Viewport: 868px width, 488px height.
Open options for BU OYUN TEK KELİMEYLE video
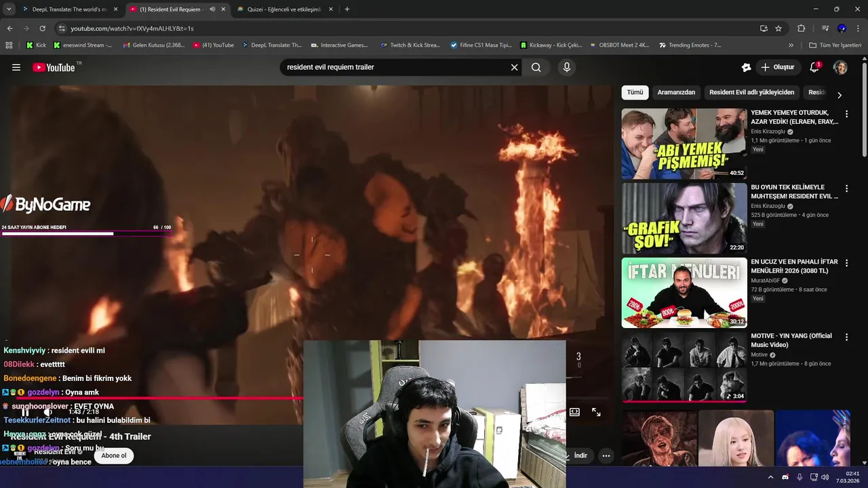tap(846, 188)
